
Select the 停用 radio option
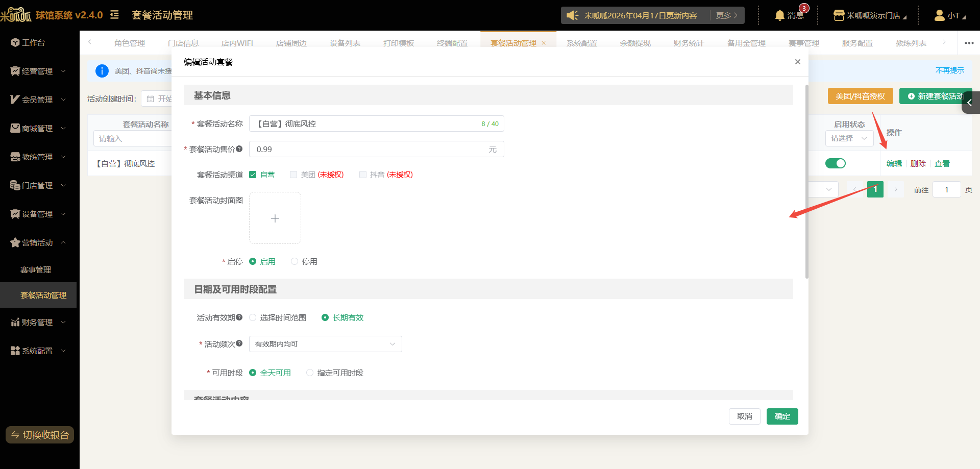(x=295, y=261)
